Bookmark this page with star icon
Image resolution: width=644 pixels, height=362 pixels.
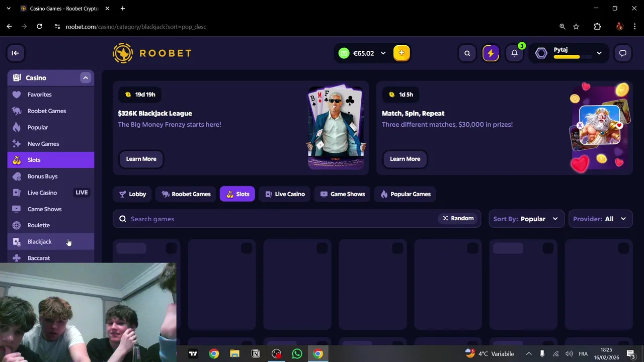click(576, 27)
